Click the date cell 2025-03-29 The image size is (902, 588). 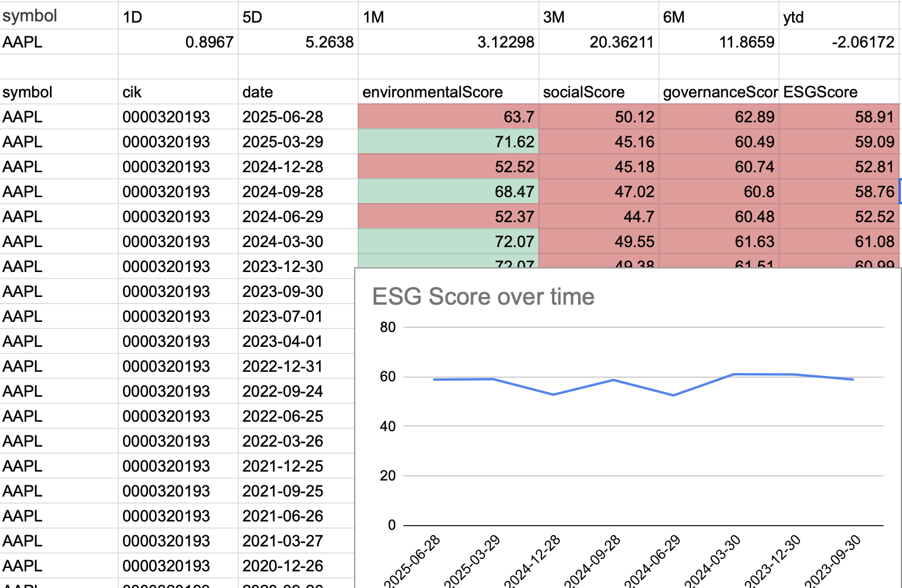click(x=298, y=142)
